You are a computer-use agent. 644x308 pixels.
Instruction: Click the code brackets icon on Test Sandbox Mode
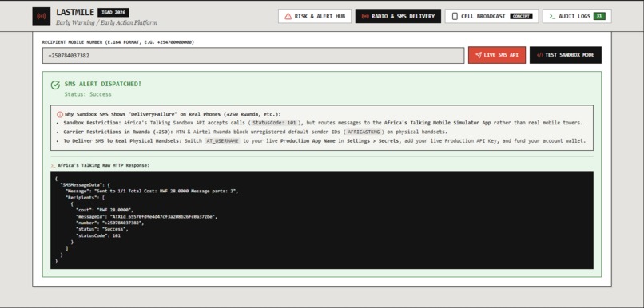click(539, 55)
